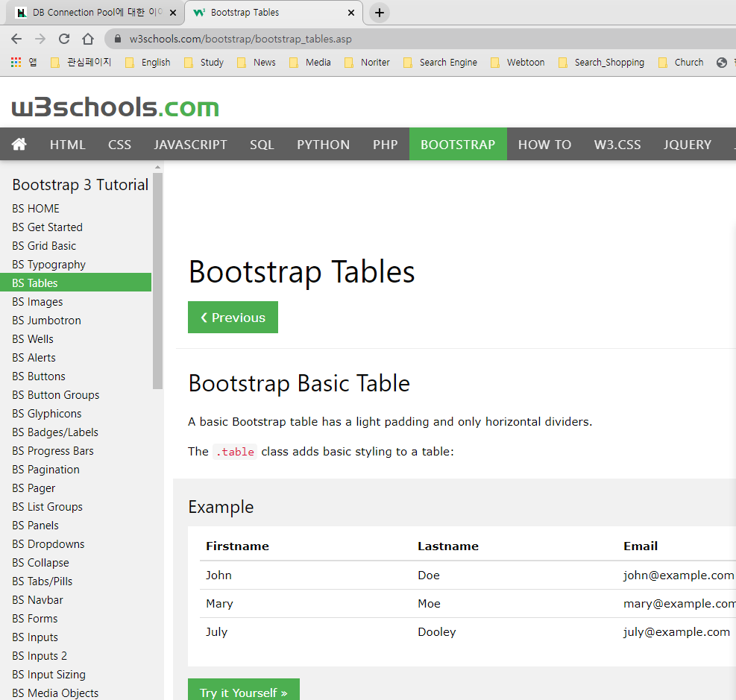Image resolution: width=736 pixels, height=700 pixels.
Task: Open the JQUERY tutorial menu
Action: click(688, 144)
